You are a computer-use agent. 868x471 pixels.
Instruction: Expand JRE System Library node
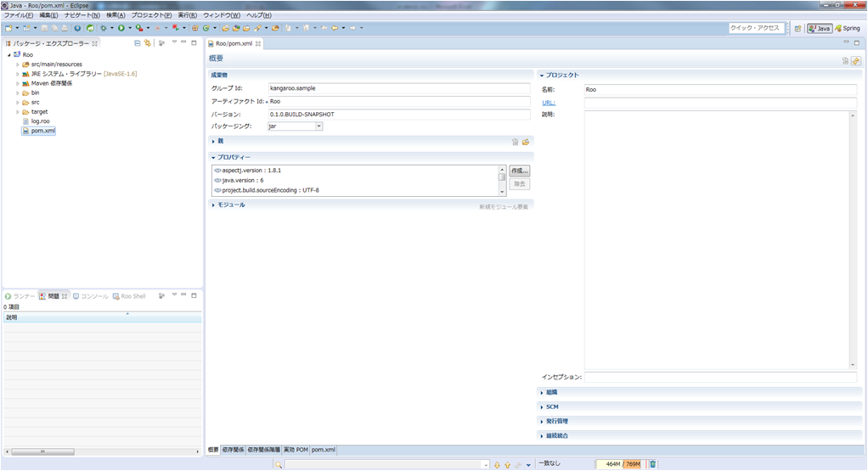[17, 74]
